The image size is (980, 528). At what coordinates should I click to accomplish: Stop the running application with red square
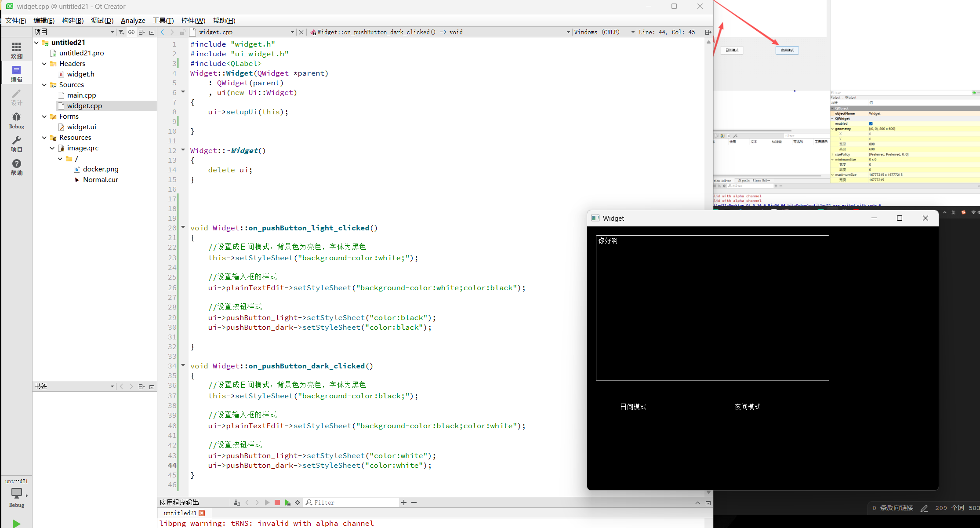[277, 503]
